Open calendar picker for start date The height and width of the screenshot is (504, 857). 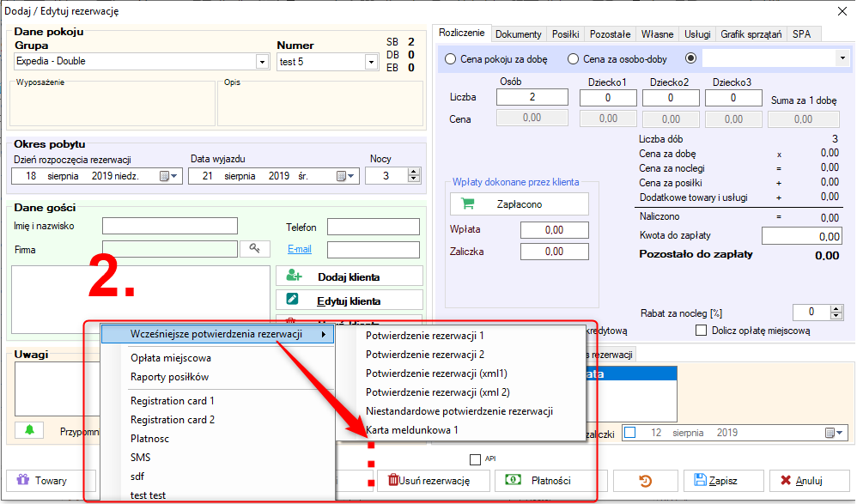pyautogui.click(x=168, y=176)
